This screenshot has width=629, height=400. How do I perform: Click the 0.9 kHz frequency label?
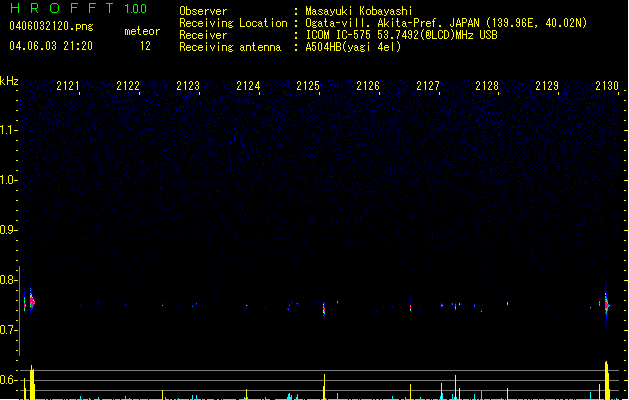[8, 230]
